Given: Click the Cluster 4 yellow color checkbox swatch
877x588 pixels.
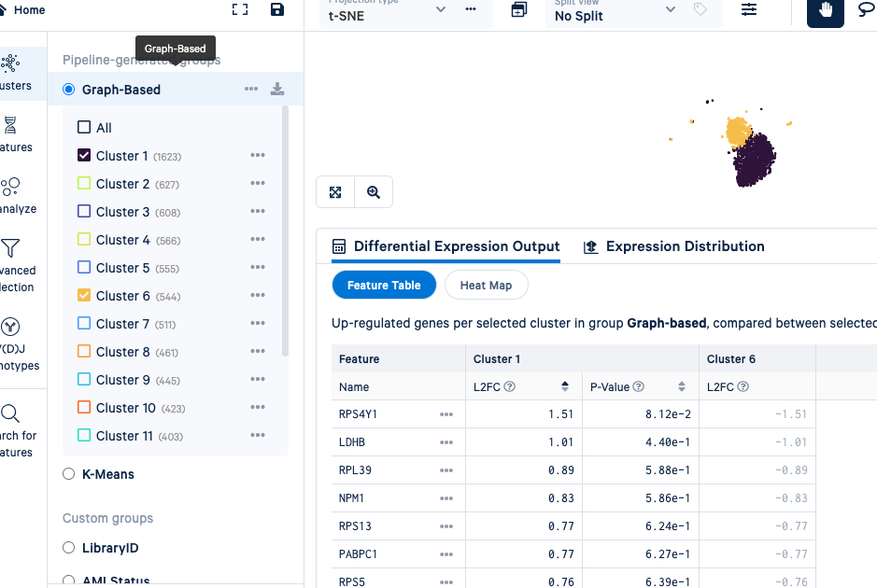Looking at the screenshot, I should [84, 239].
